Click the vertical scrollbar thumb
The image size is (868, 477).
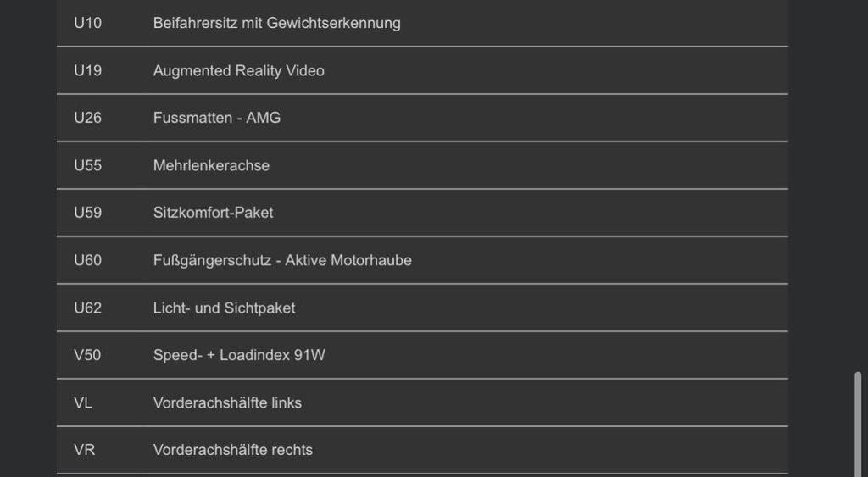coord(859,422)
